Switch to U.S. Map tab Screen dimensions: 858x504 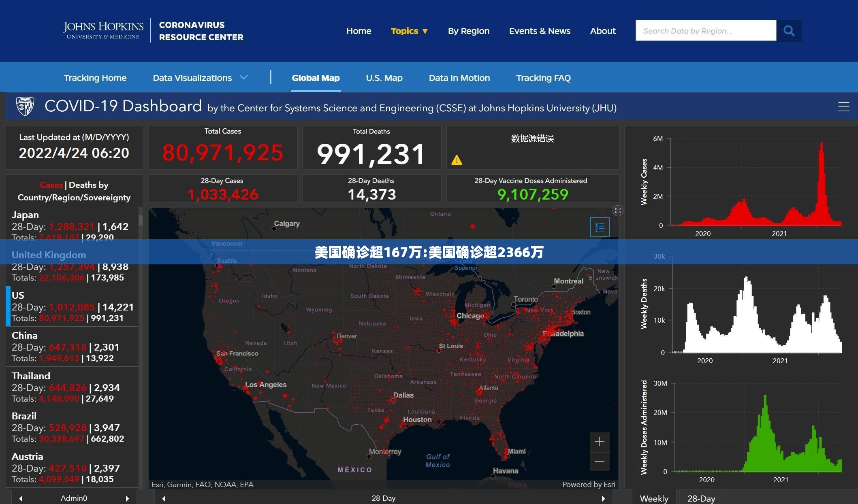(384, 78)
